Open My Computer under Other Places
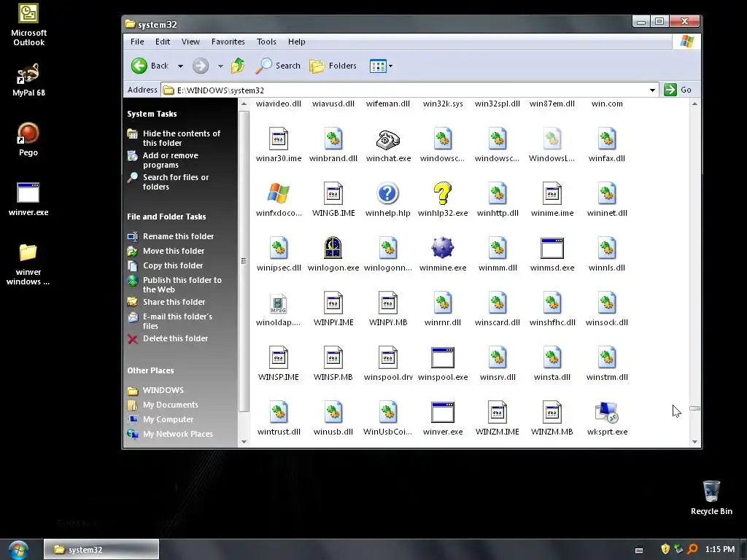The image size is (747, 560). point(169,419)
